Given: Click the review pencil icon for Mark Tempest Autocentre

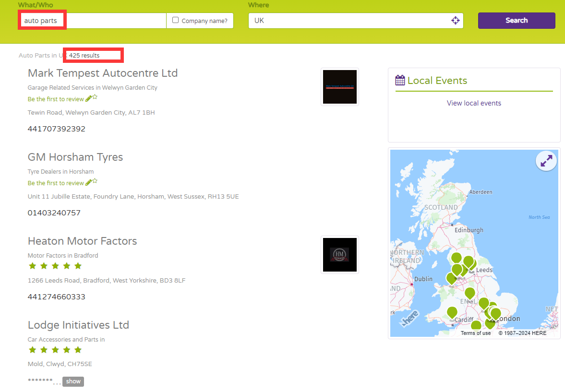Looking at the screenshot, I should [89, 99].
